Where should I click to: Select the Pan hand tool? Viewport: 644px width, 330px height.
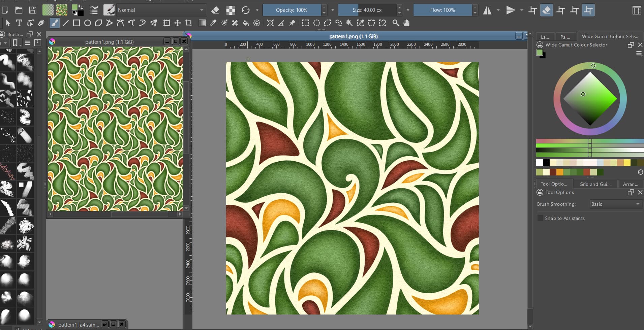click(406, 23)
